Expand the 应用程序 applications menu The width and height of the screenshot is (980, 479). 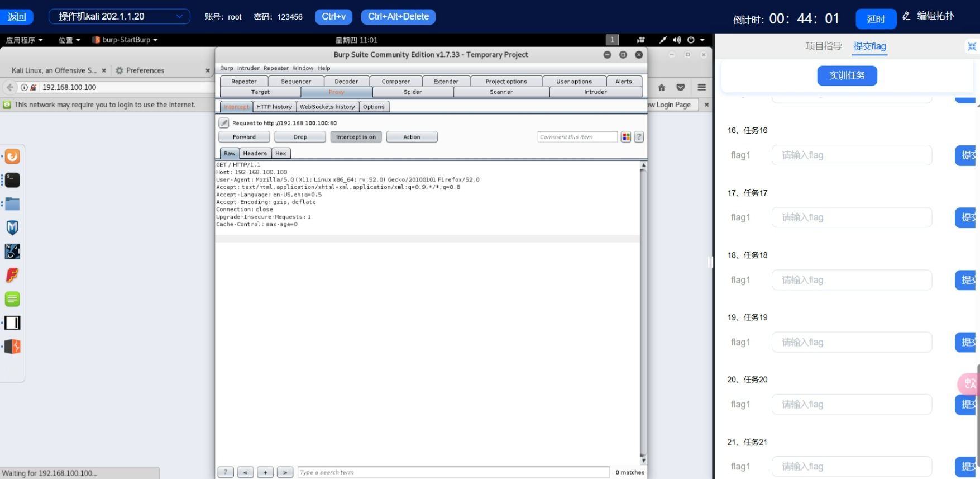(x=25, y=40)
